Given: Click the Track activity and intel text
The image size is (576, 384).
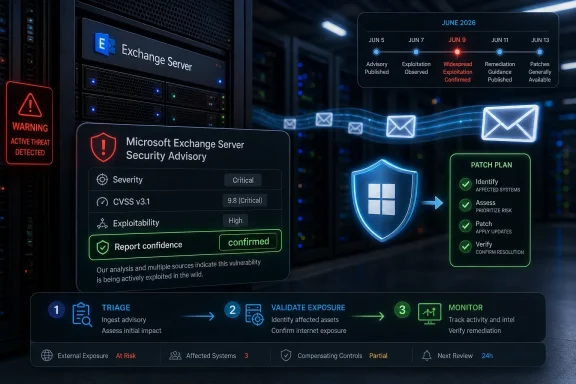Looking at the screenshot, I should [x=481, y=320].
